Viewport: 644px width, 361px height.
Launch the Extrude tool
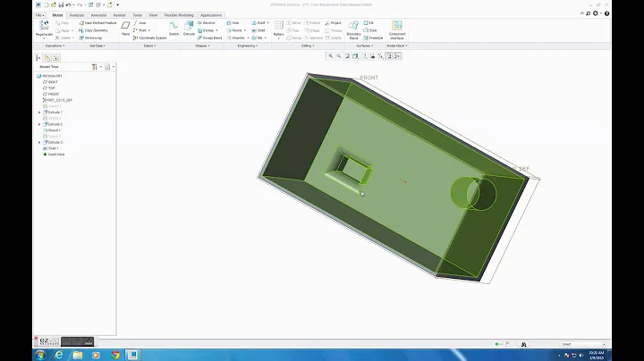tap(189, 29)
